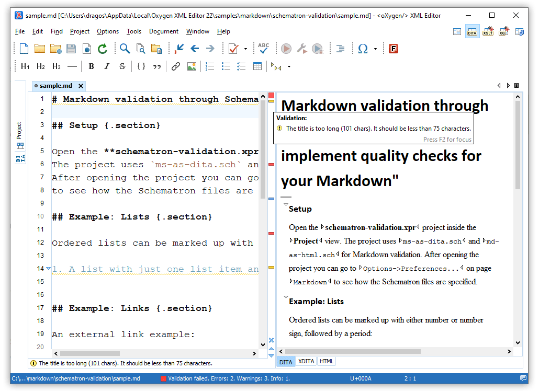Format and indent the document
The height and width of the screenshot is (392, 539).
tap(340, 49)
